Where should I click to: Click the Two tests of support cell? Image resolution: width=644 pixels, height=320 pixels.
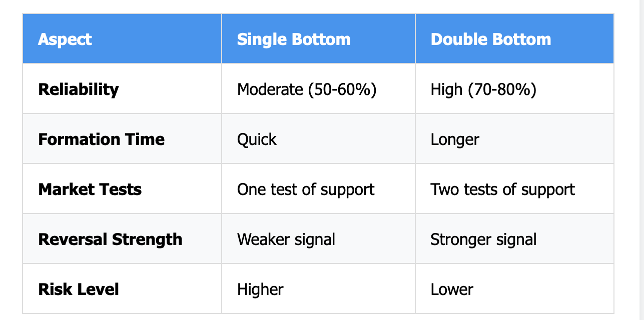coord(514,189)
